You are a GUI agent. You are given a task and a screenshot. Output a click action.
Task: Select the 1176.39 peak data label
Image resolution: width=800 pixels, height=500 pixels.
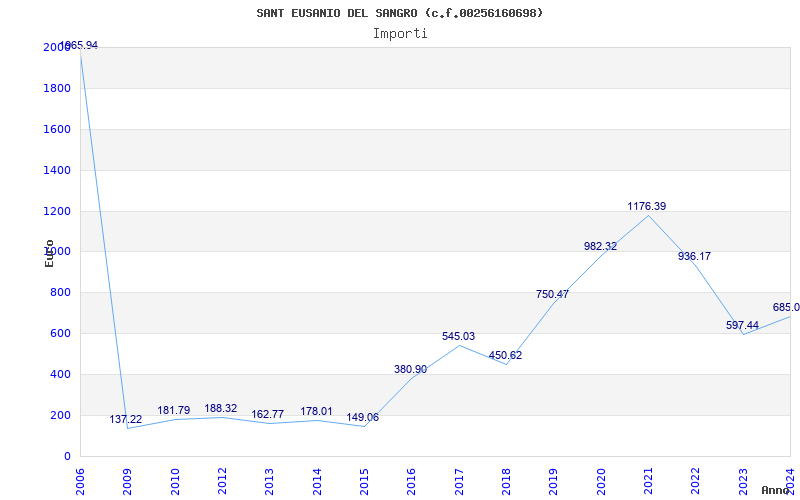(x=646, y=206)
